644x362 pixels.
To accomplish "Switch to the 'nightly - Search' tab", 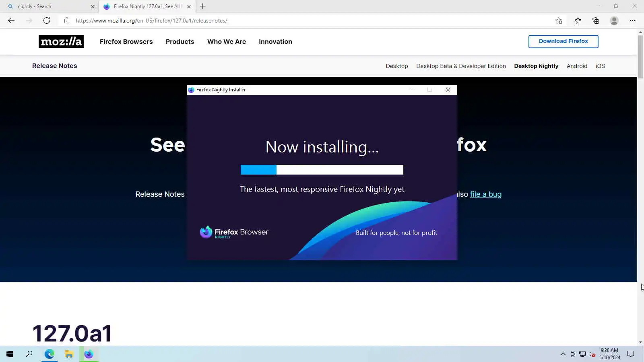I will [48, 6].
